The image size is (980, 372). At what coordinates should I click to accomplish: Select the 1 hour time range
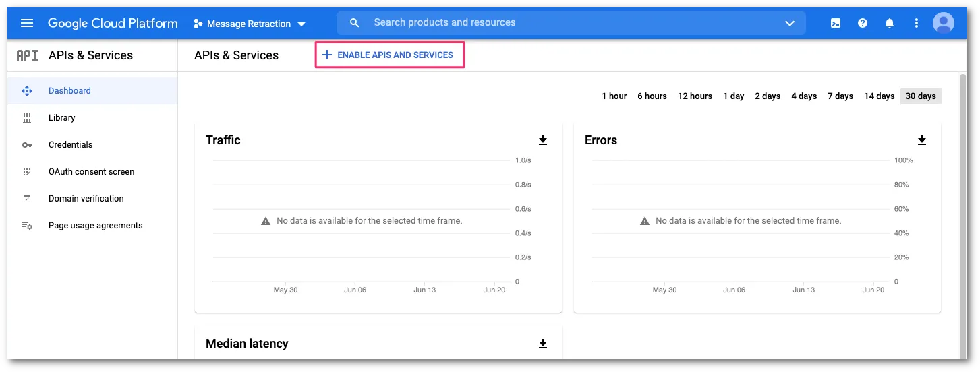[614, 96]
